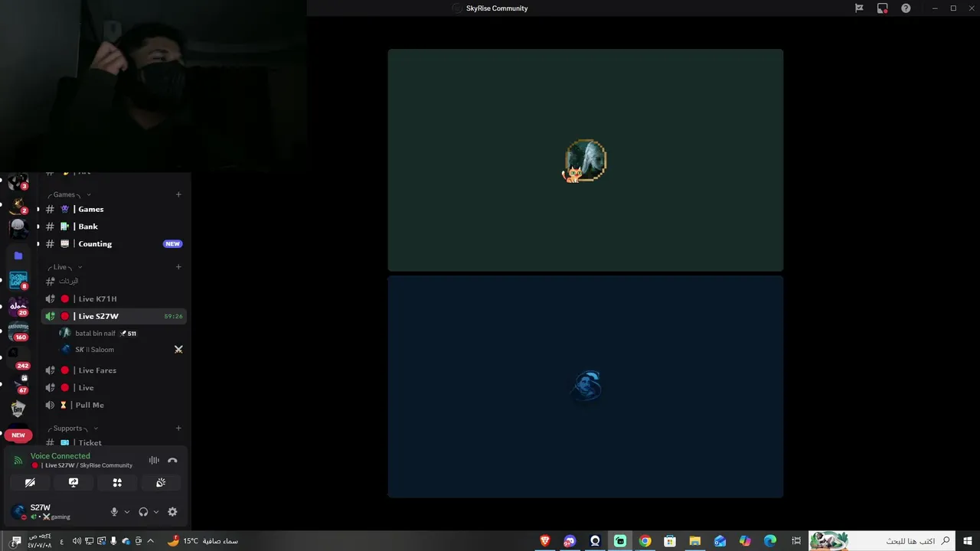
Task: Open Brave browser from taskbar
Action: point(545,541)
